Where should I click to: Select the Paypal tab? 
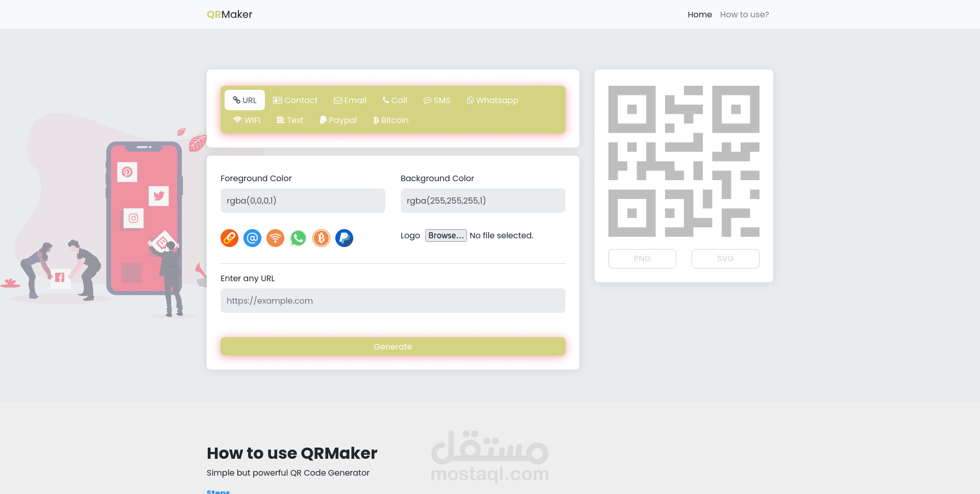coord(338,120)
